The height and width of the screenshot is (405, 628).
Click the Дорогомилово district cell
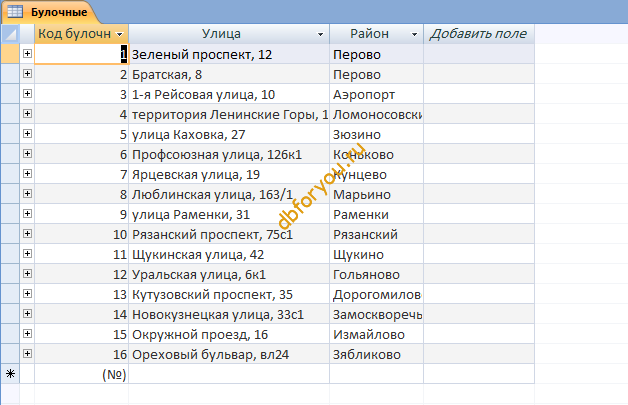tap(376, 294)
